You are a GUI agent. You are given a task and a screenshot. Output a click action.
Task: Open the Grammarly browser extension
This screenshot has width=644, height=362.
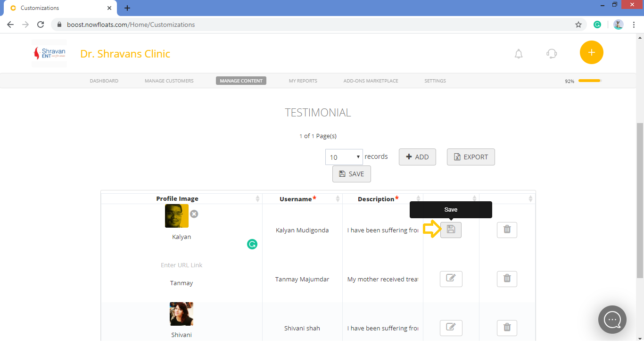pyautogui.click(x=597, y=25)
